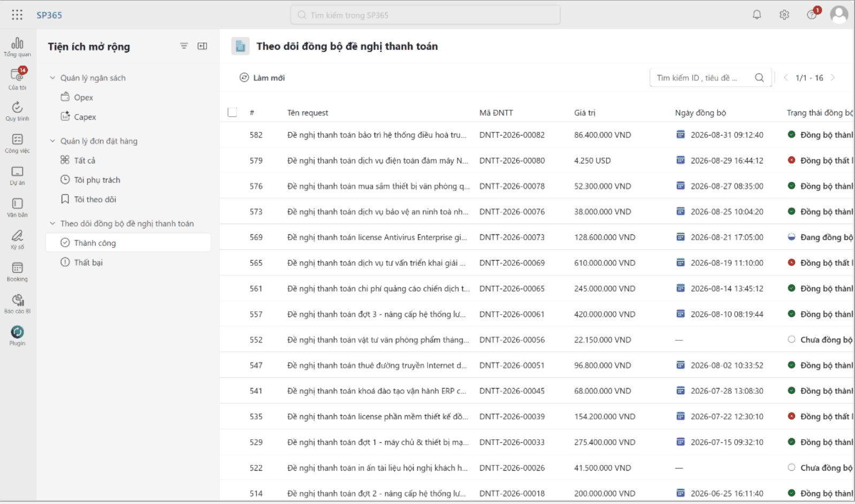Click the filter icon in Tiện ích mở rộng

point(184,46)
